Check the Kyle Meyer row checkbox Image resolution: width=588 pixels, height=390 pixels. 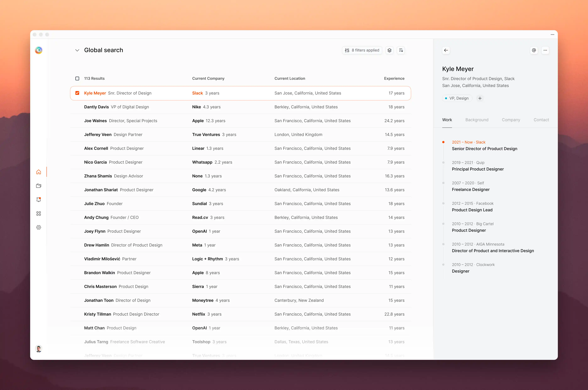77,93
